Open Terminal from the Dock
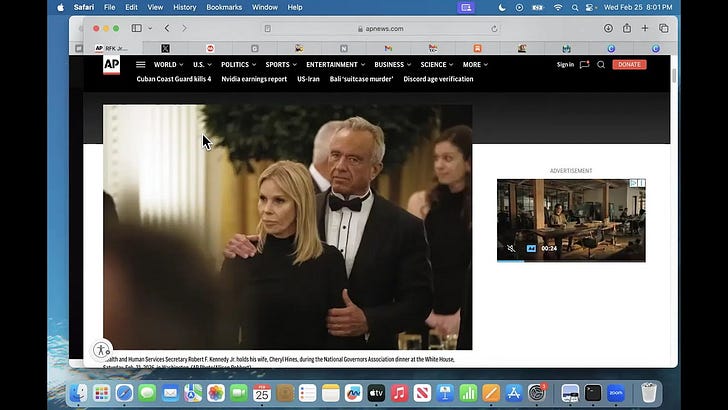 pos(593,393)
